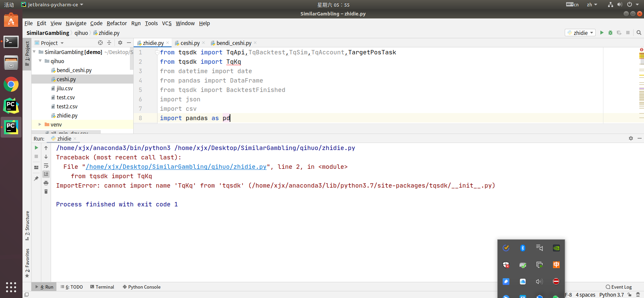Screen dimensions: 644x298
Task: Click 4 spaces indent setting
Action: tap(585, 295)
